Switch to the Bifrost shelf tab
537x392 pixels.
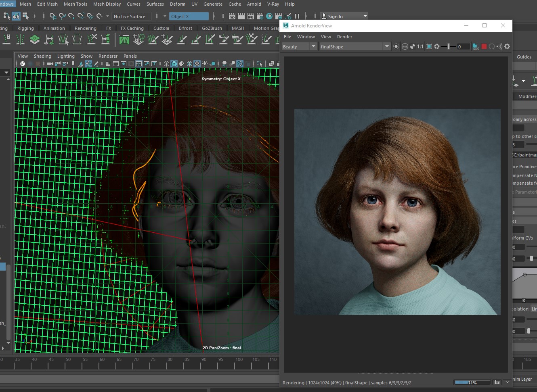pos(185,28)
